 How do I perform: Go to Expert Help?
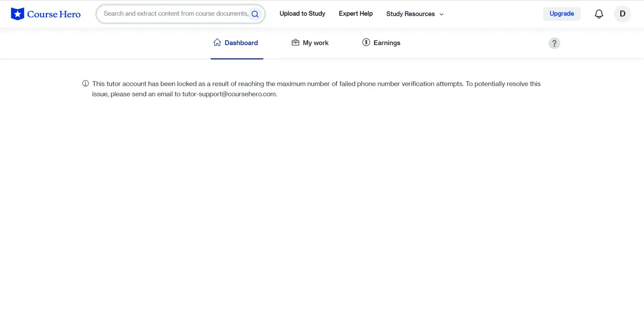click(355, 14)
